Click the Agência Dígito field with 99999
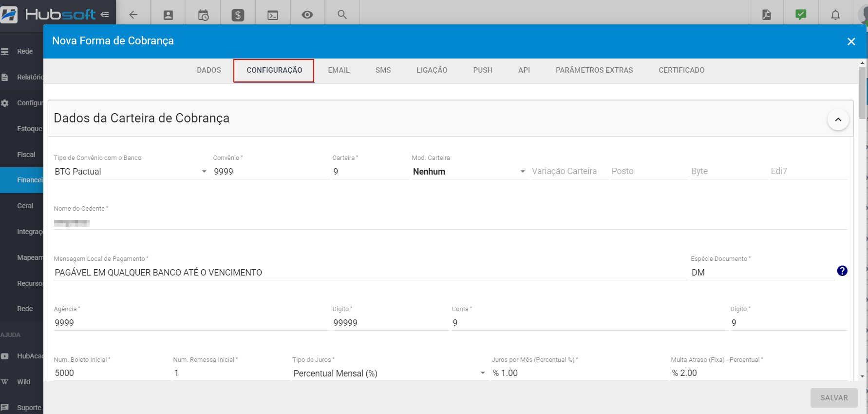This screenshot has height=414, width=868. tap(390, 323)
